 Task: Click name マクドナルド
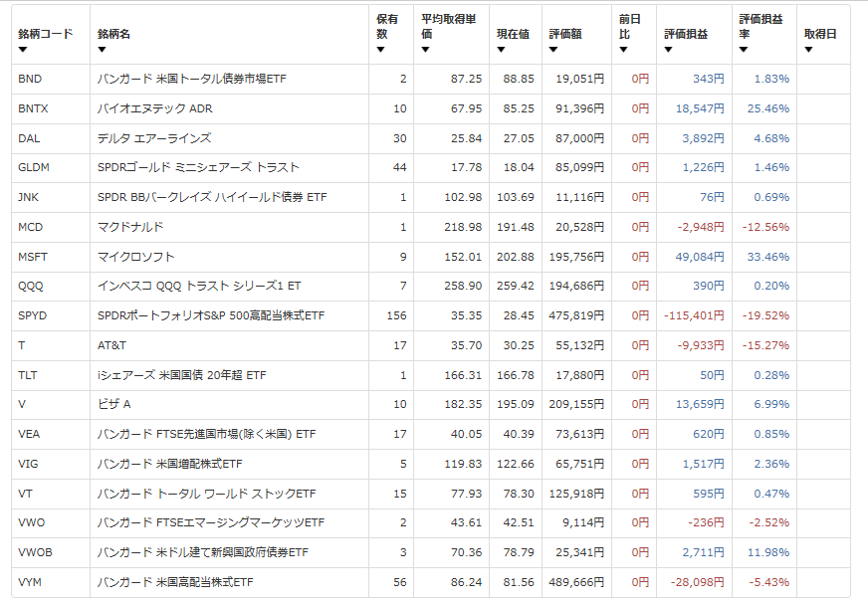click(130, 228)
